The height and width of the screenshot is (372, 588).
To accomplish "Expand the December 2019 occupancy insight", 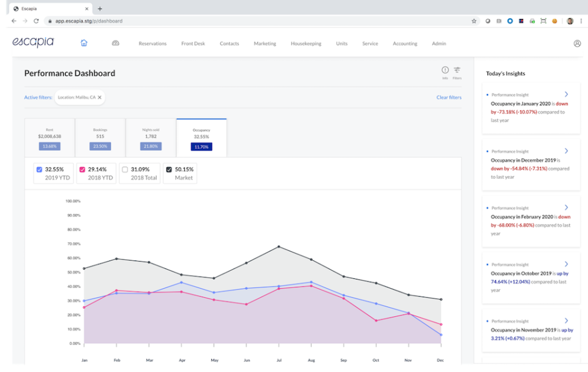I will tap(566, 151).
